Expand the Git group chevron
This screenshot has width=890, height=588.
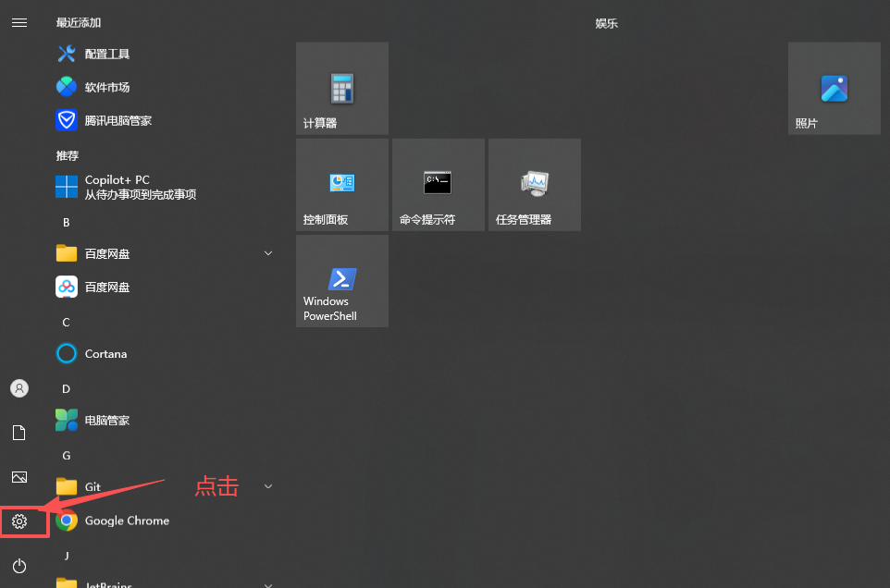[x=267, y=486]
